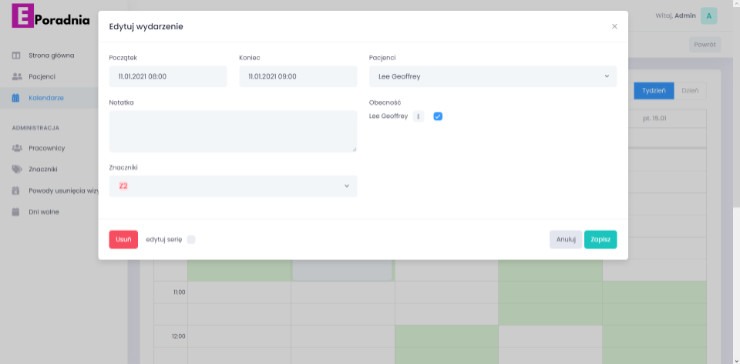Click the EPoradnia logo
The height and width of the screenshot is (364, 740).
coord(50,16)
